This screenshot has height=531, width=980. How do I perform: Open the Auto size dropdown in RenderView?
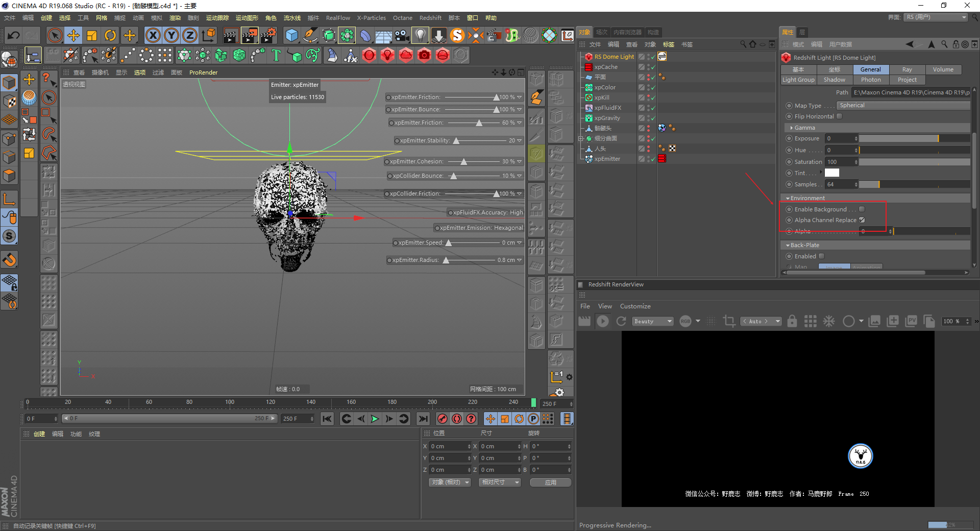[x=761, y=321]
